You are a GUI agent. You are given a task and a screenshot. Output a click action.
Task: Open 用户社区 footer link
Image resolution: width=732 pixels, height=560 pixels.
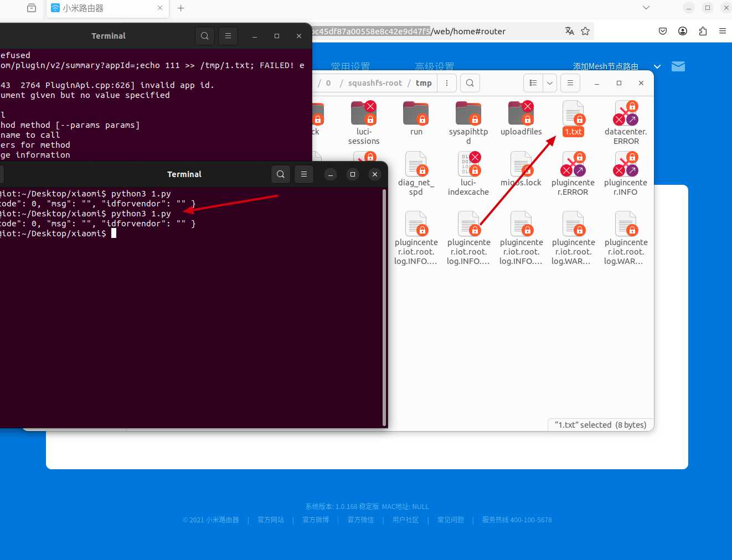click(405, 520)
